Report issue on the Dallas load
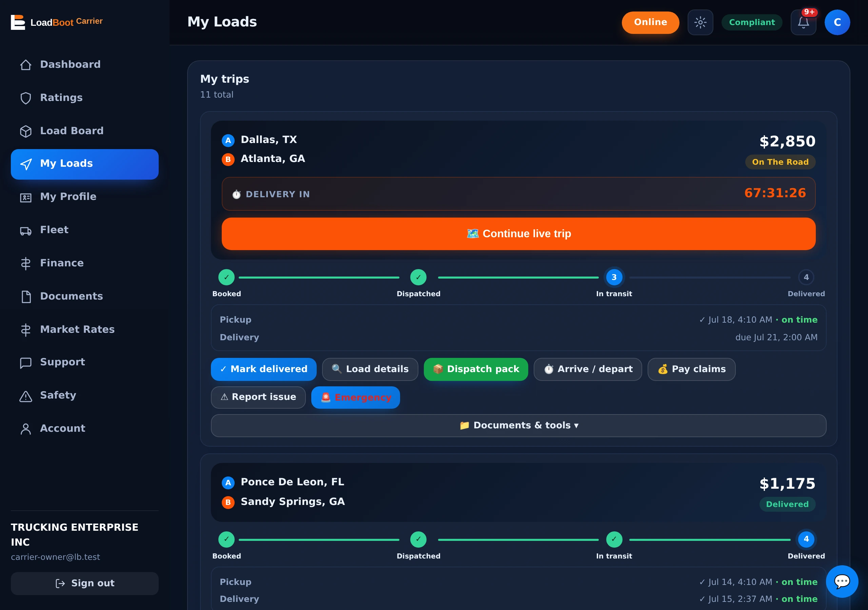Screen dimensions: 868x610 pyautogui.click(x=258, y=397)
